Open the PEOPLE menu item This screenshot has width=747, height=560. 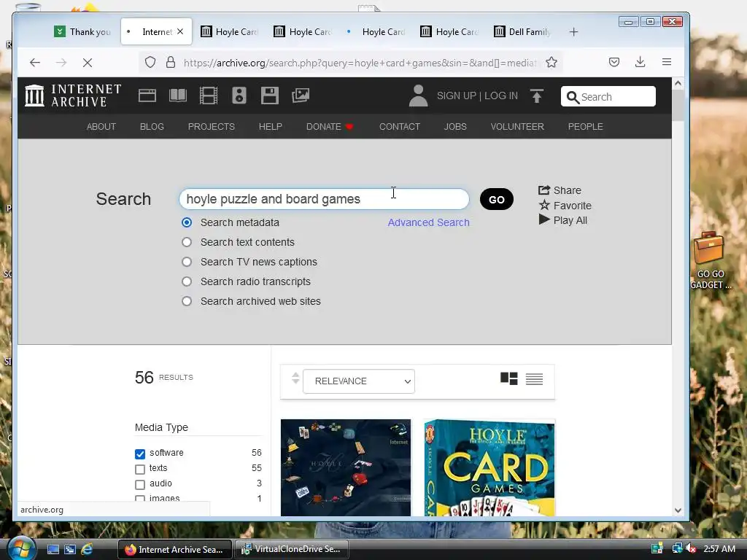(x=585, y=127)
